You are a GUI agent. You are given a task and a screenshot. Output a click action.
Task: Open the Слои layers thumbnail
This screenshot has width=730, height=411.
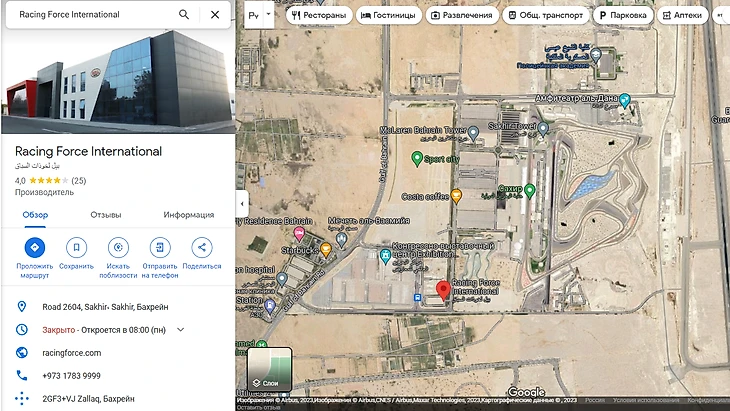pos(270,369)
